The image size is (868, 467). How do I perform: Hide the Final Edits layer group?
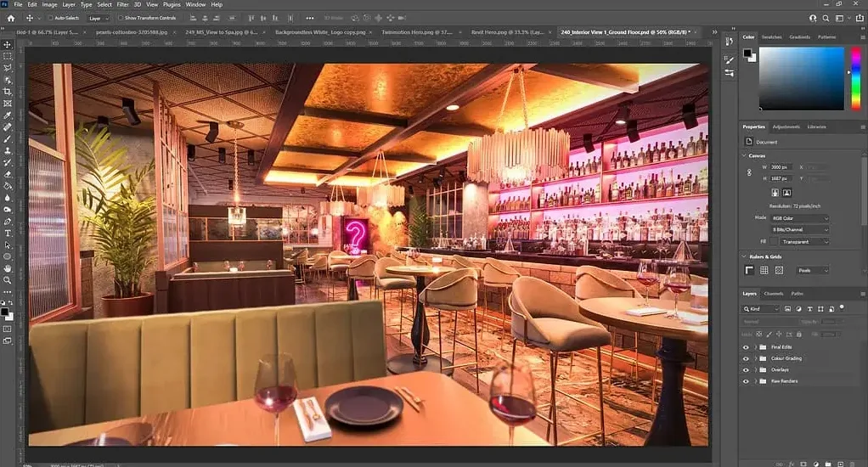click(x=746, y=347)
